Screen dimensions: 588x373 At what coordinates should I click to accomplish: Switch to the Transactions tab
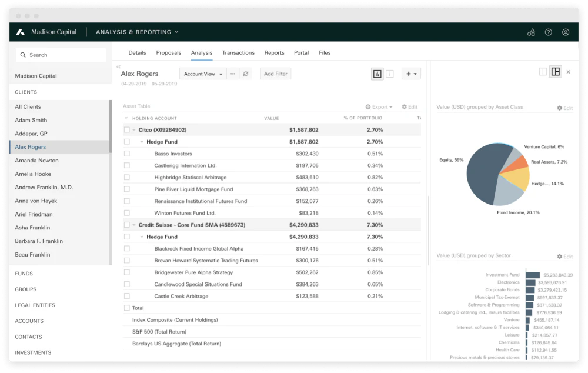pyautogui.click(x=238, y=52)
